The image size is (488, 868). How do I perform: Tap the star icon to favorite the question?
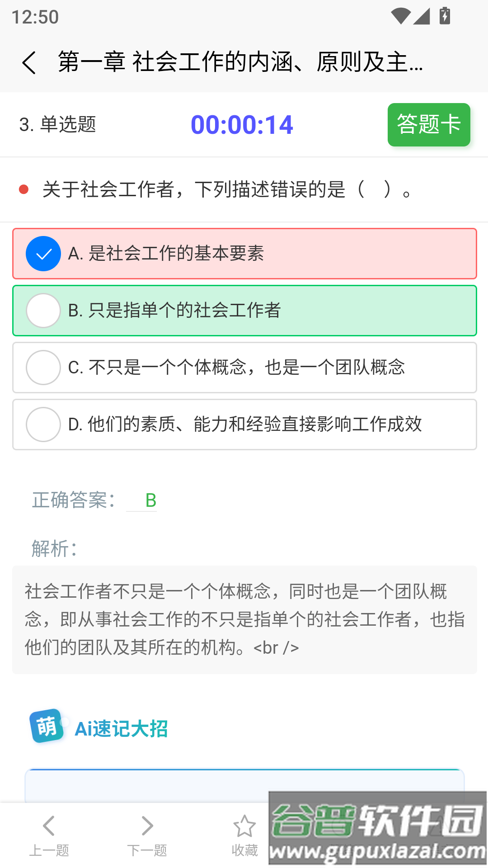[x=244, y=826]
